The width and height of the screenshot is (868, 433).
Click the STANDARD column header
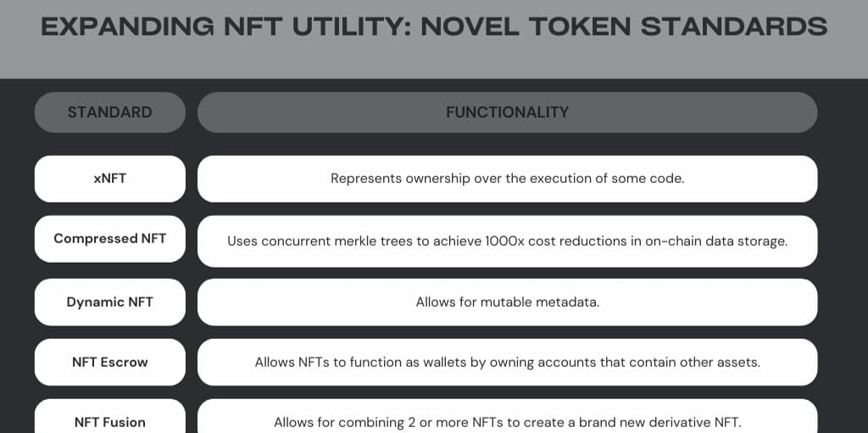tap(110, 113)
